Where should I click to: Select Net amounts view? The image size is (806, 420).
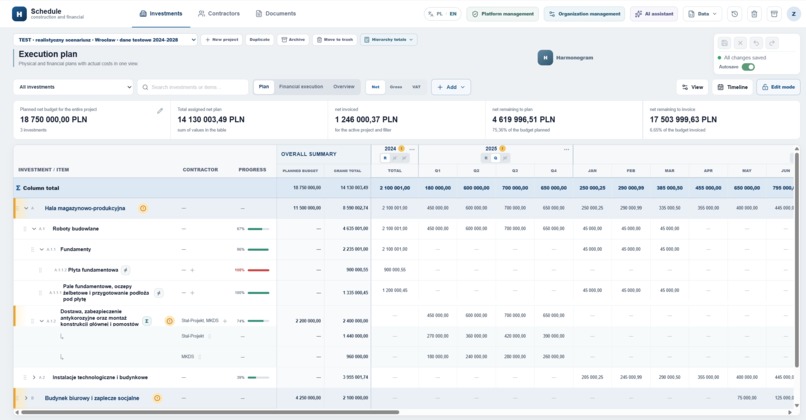coord(375,87)
